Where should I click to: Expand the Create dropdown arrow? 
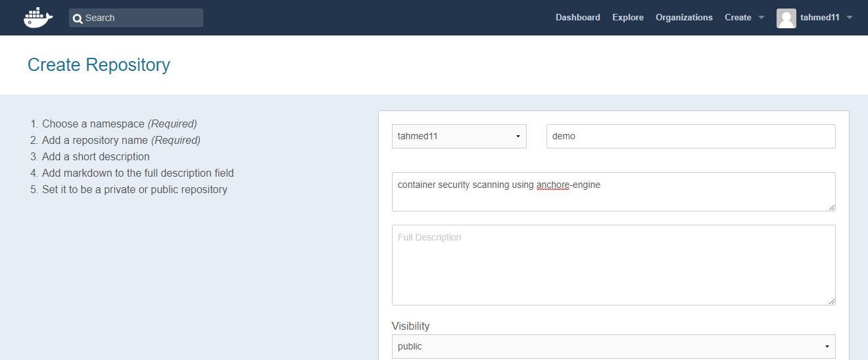point(761,18)
